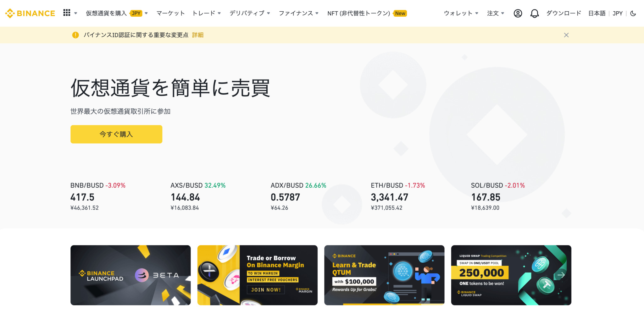
Task: Close the バイナンスID認証 notice banner
Action: (x=566, y=35)
